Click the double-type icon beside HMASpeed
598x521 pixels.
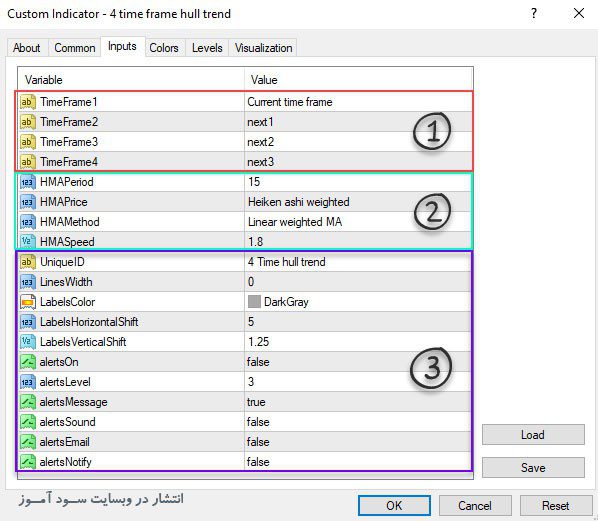pos(28,242)
